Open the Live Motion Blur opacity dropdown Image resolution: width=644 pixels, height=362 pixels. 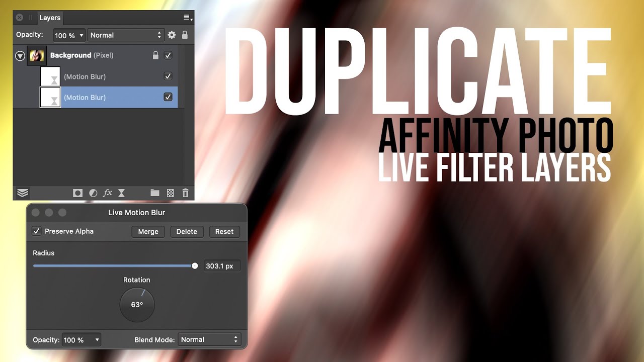click(x=81, y=340)
